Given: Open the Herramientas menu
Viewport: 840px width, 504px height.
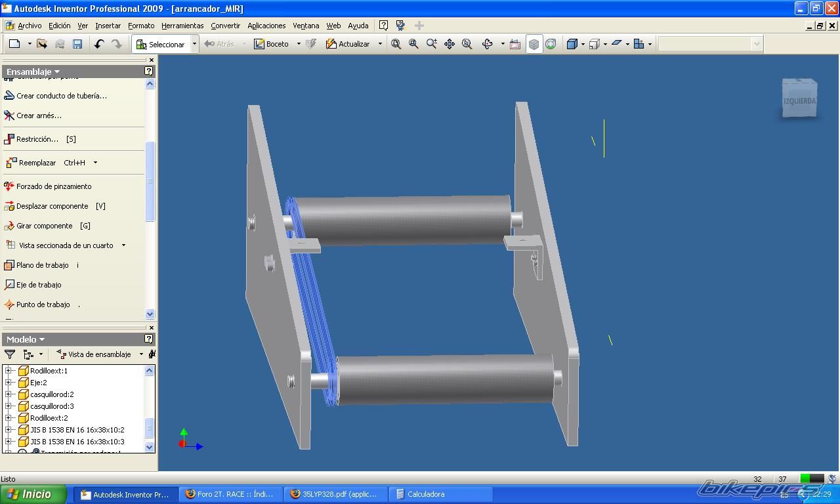Looking at the screenshot, I should pyautogui.click(x=182, y=26).
